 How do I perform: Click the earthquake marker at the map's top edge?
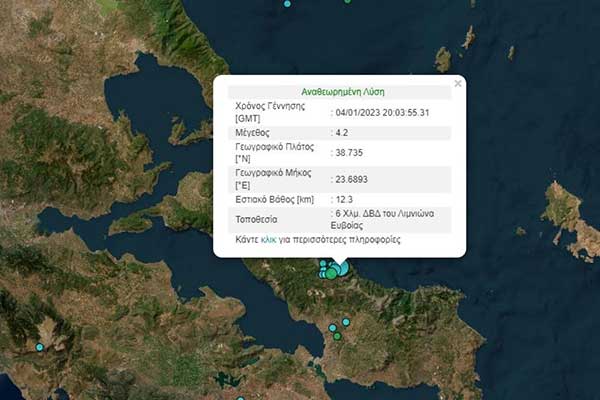click(x=288, y=3)
